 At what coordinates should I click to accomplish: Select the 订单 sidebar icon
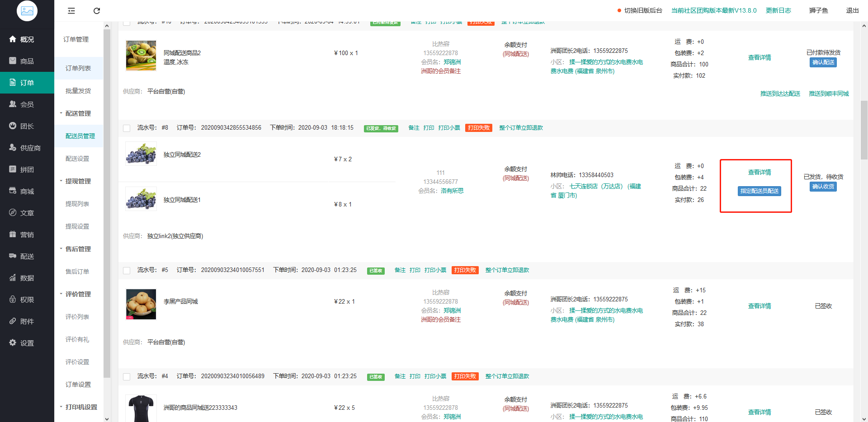13,83
